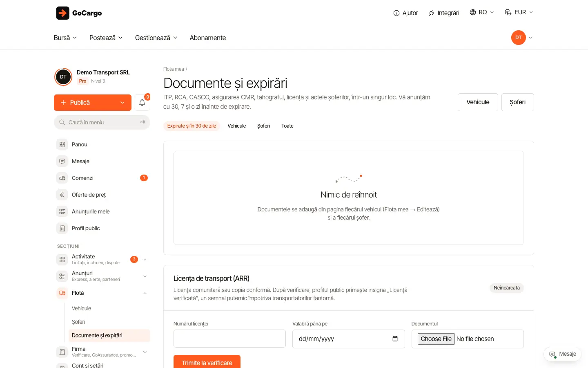Click the Vehicule button at top right
Screen dimensions: 588x368
click(478, 102)
